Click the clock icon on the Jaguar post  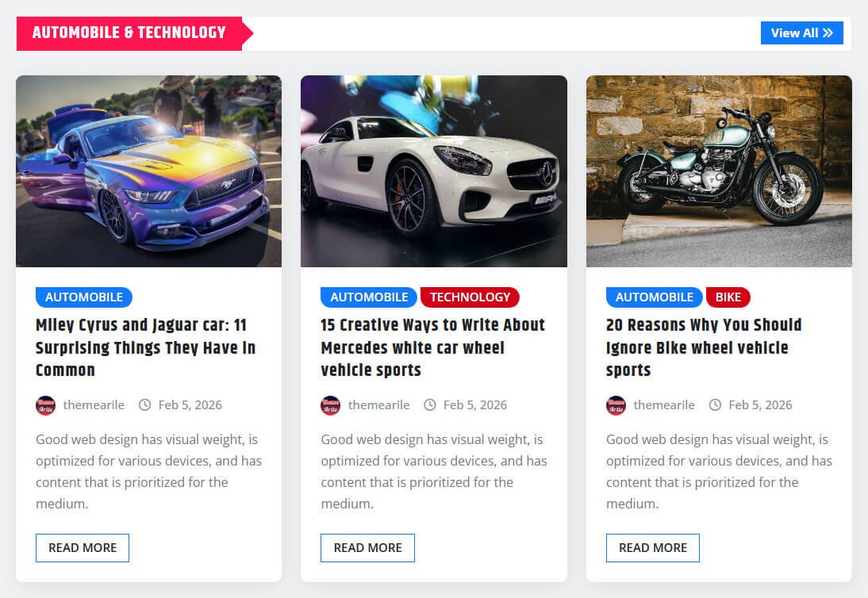point(144,405)
